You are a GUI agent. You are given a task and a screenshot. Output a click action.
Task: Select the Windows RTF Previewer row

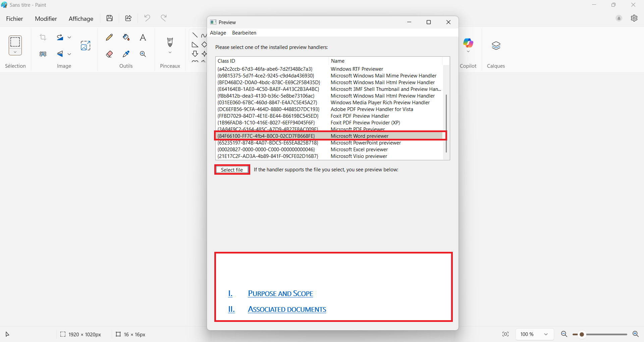[329, 69]
